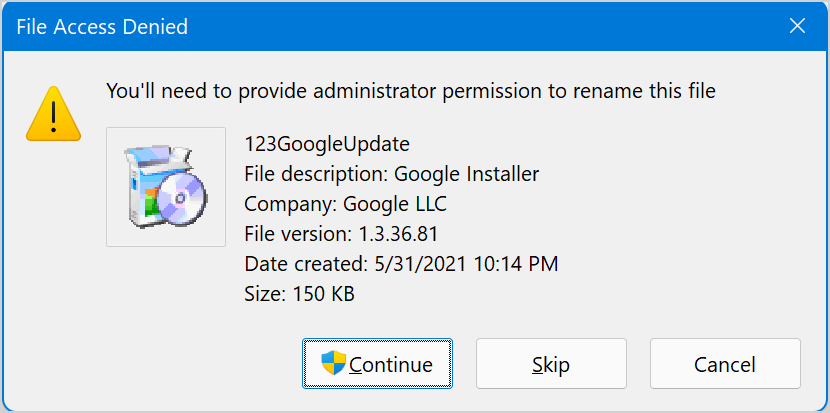Screen dimensions: 830x413
Task: Click the "Google LLC" company name
Action: pyautogui.click(x=395, y=204)
